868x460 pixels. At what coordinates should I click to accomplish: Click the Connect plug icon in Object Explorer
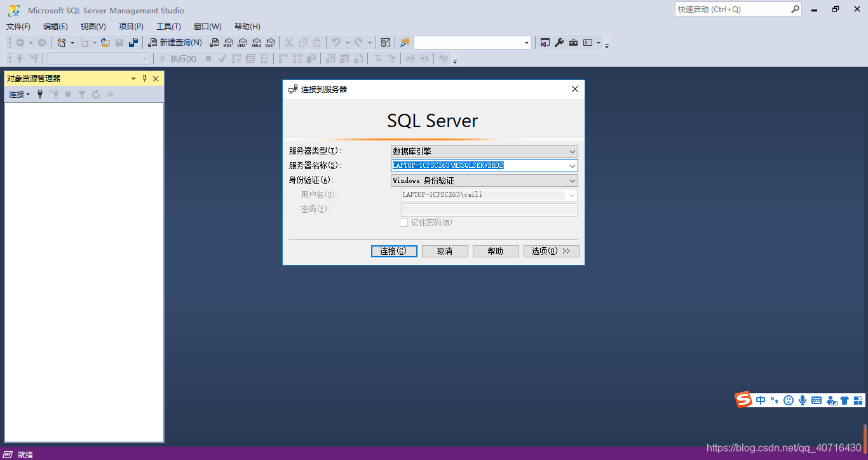pyautogui.click(x=41, y=94)
